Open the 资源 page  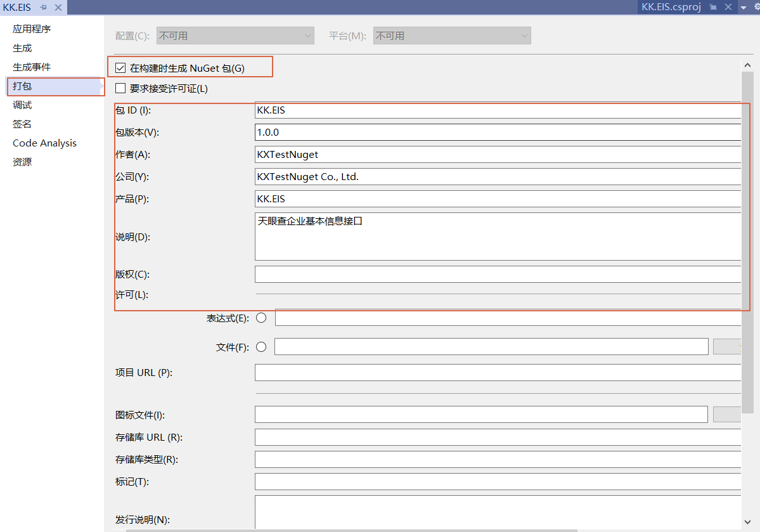pos(22,162)
